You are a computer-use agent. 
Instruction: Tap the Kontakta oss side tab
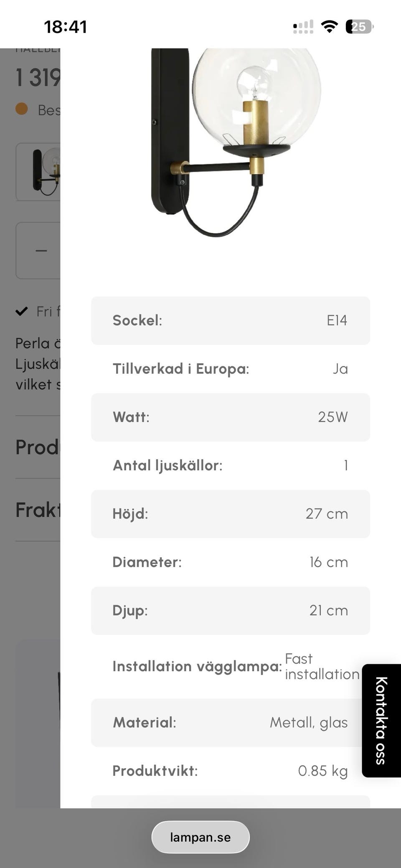tap(381, 721)
